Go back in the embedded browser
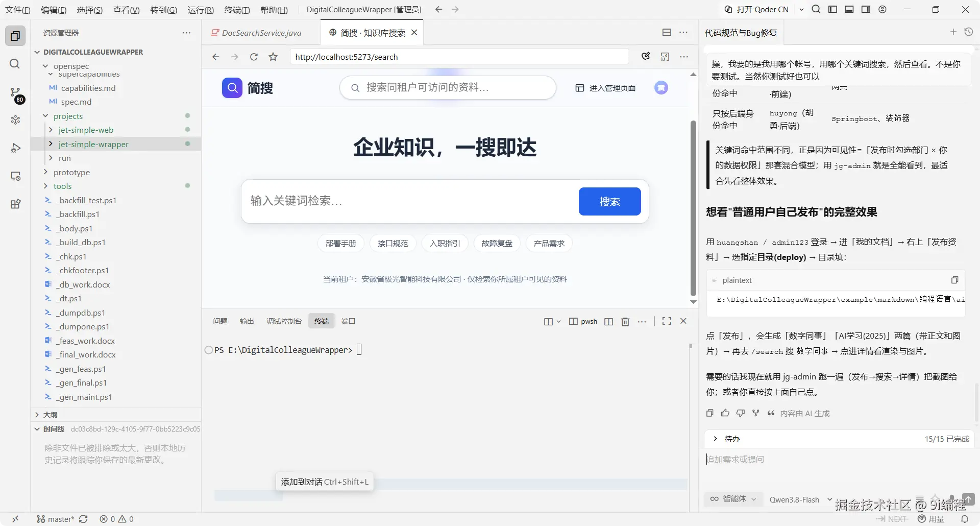 tap(215, 57)
